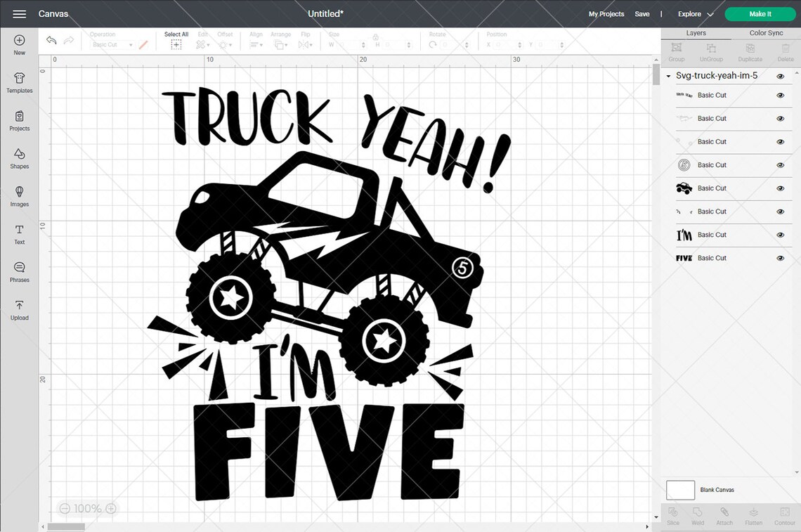Open My Projects from the header
The width and height of the screenshot is (801, 532).
click(x=606, y=13)
